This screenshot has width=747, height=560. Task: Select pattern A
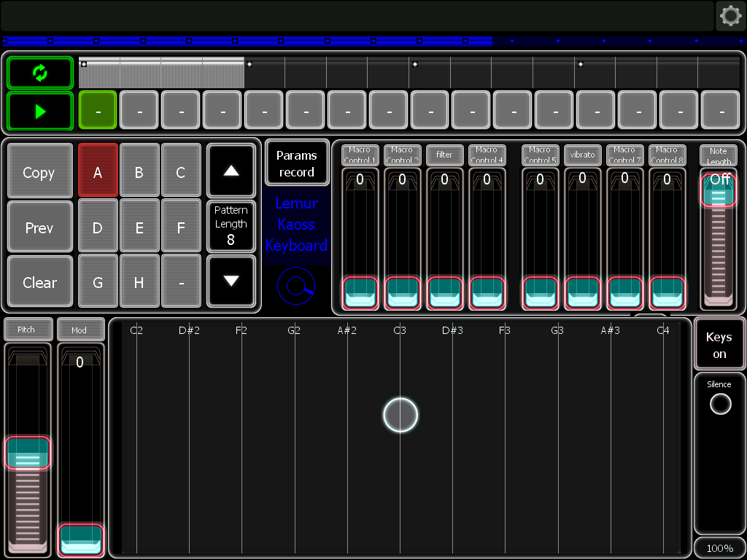coord(98,173)
